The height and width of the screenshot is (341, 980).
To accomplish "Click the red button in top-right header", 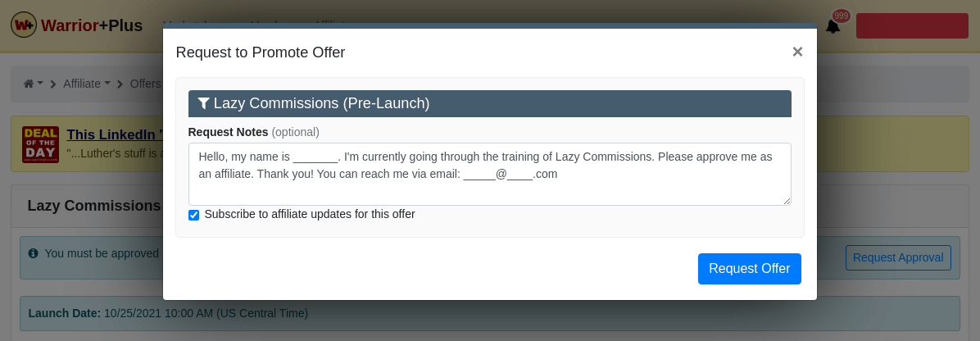I will click(912, 25).
